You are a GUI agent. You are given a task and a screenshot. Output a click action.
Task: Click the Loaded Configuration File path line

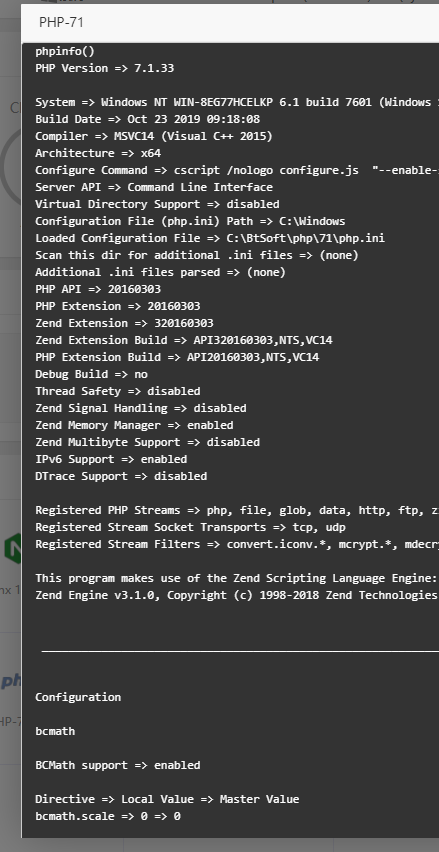coord(210,239)
